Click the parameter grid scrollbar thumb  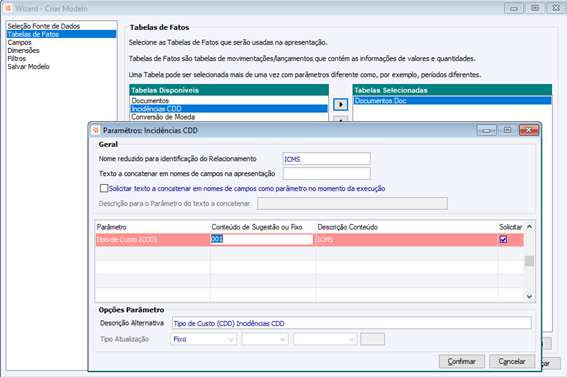point(529,261)
